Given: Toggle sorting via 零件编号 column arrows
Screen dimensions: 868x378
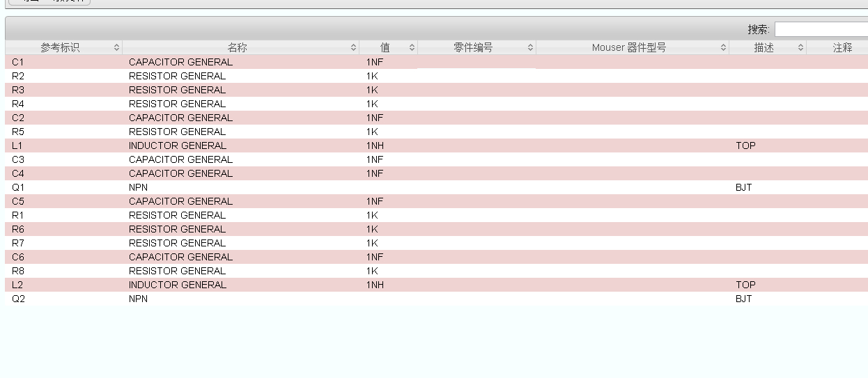Looking at the screenshot, I should tap(530, 48).
